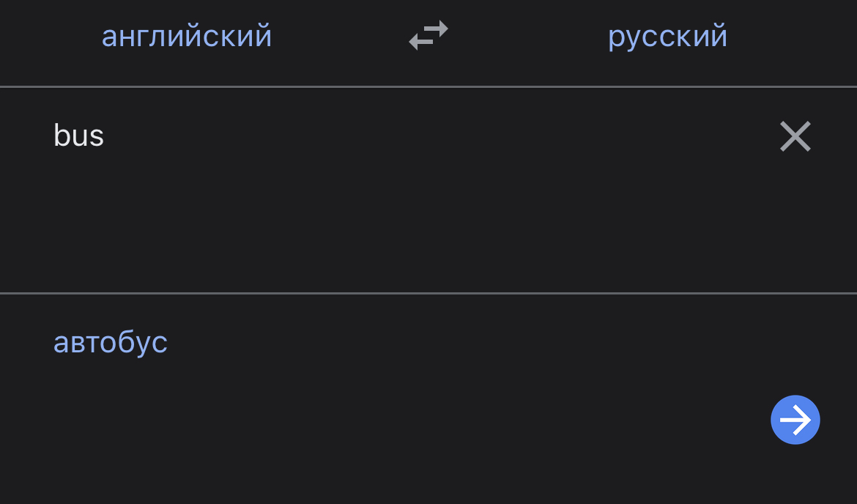
Task: Clear the entered text with the X
Action: click(x=795, y=136)
